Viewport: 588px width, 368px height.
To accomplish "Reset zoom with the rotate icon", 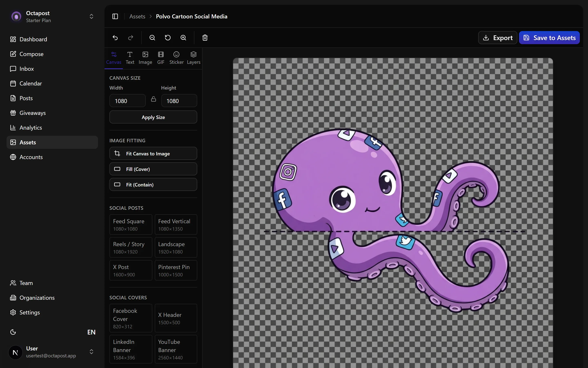I will 168,38.
